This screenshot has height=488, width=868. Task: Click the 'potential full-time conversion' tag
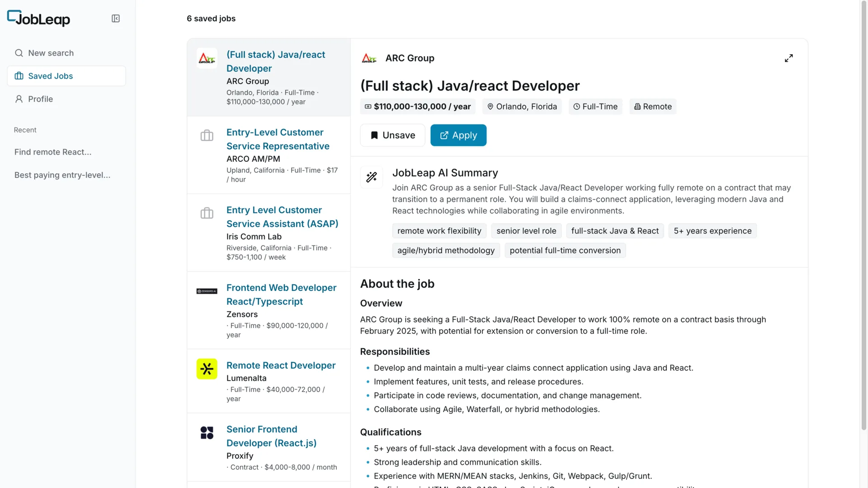click(565, 250)
